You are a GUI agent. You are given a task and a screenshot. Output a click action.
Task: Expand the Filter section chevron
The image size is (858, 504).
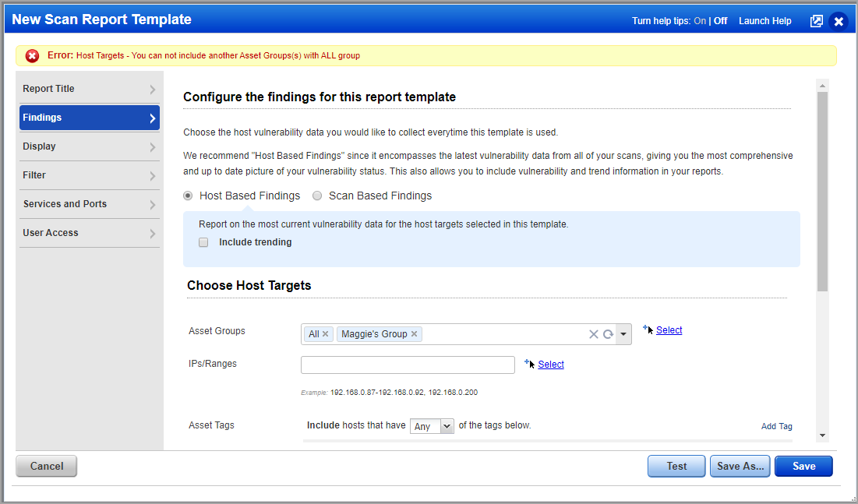(153, 174)
